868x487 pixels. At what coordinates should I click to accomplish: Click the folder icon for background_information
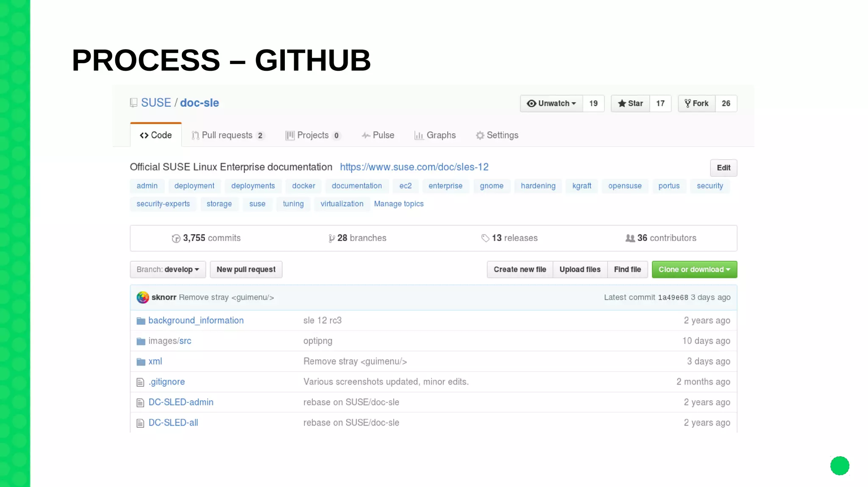pos(141,321)
